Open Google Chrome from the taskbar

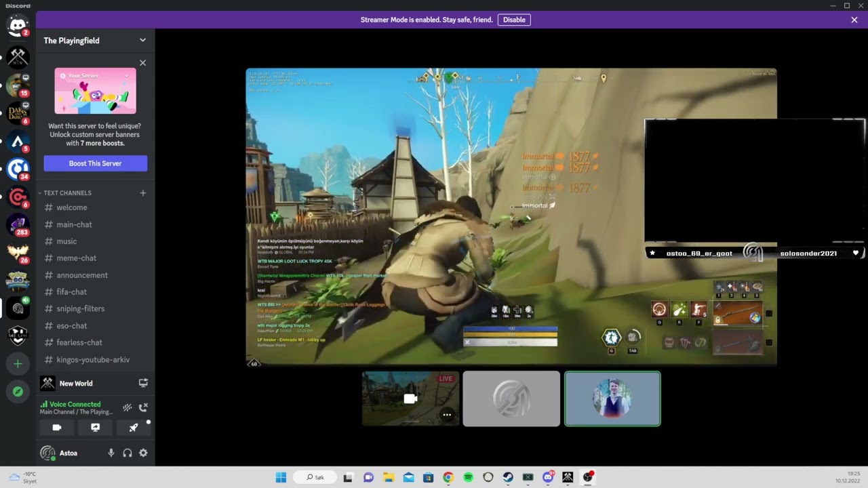[x=448, y=477]
